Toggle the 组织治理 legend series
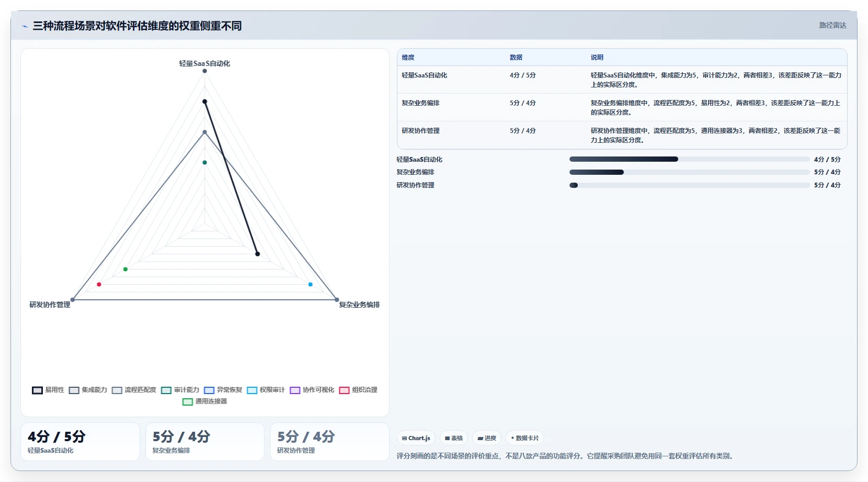This screenshot has height=482, width=868. coord(358,390)
